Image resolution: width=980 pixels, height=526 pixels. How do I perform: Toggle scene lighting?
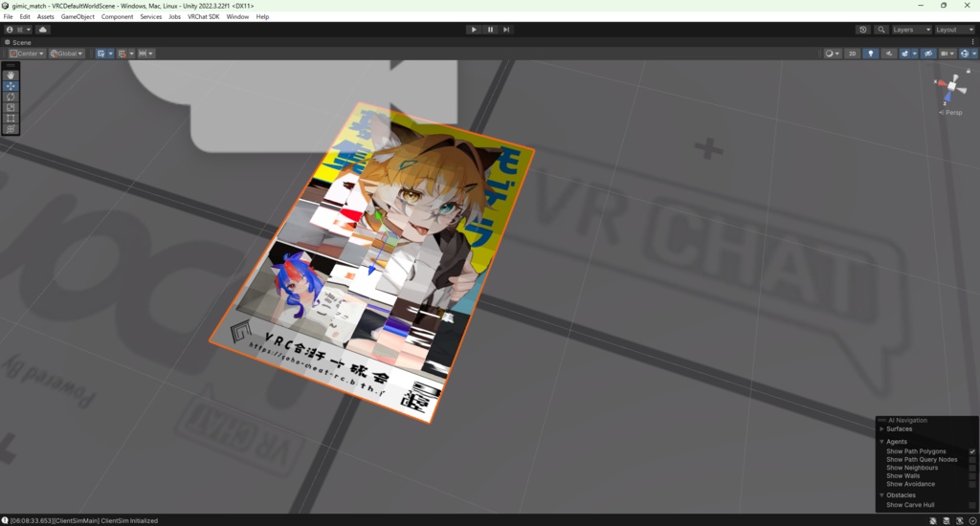click(x=871, y=54)
